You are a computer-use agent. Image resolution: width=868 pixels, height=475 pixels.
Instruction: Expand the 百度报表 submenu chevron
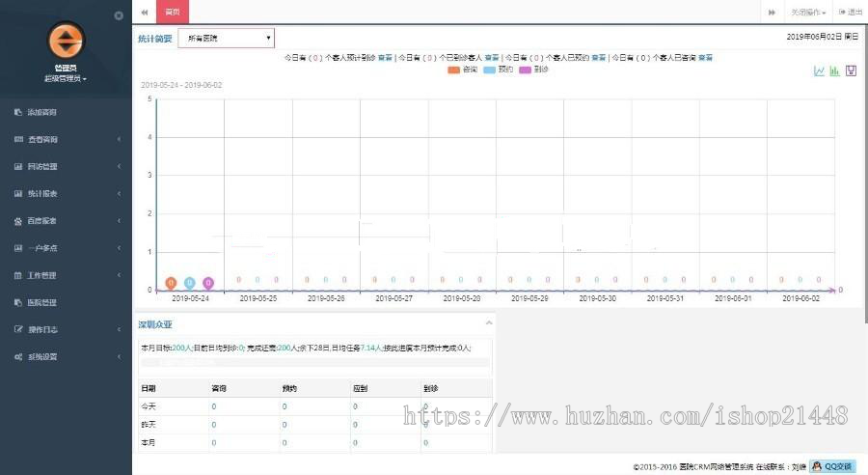119,220
